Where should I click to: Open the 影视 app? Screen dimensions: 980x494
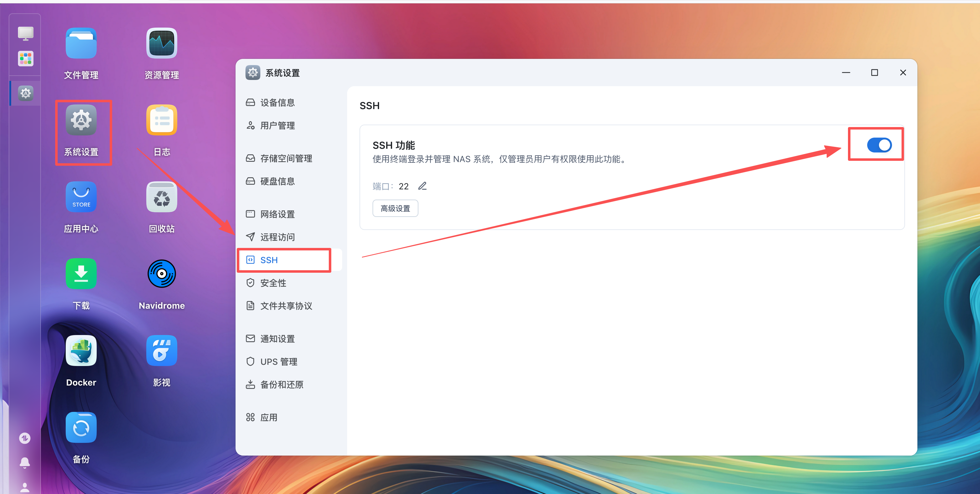[x=161, y=350]
